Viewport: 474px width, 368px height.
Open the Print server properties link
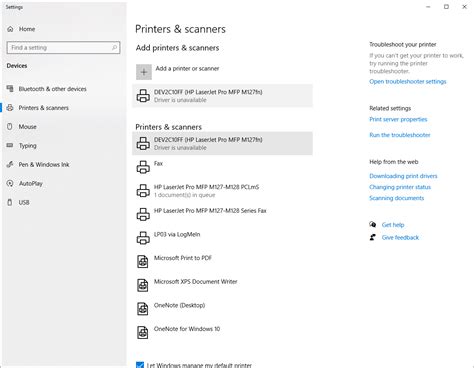398,119
